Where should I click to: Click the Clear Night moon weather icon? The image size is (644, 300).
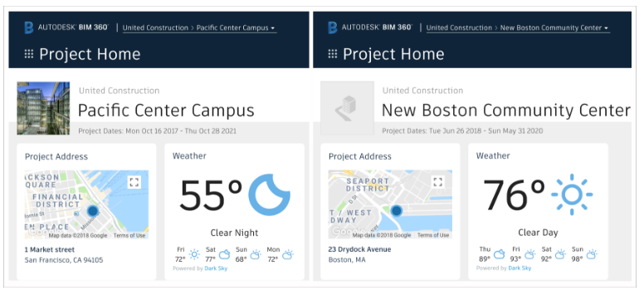click(x=270, y=194)
